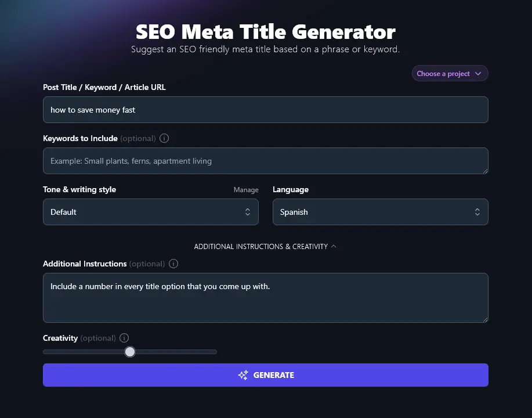
Task: Click the Creativity info icon
Action: point(124,338)
